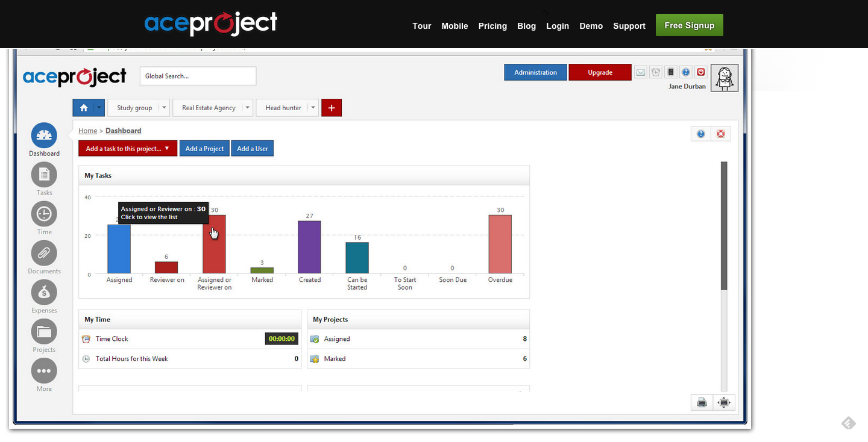Click the Assigned projects folder icon

(314, 339)
